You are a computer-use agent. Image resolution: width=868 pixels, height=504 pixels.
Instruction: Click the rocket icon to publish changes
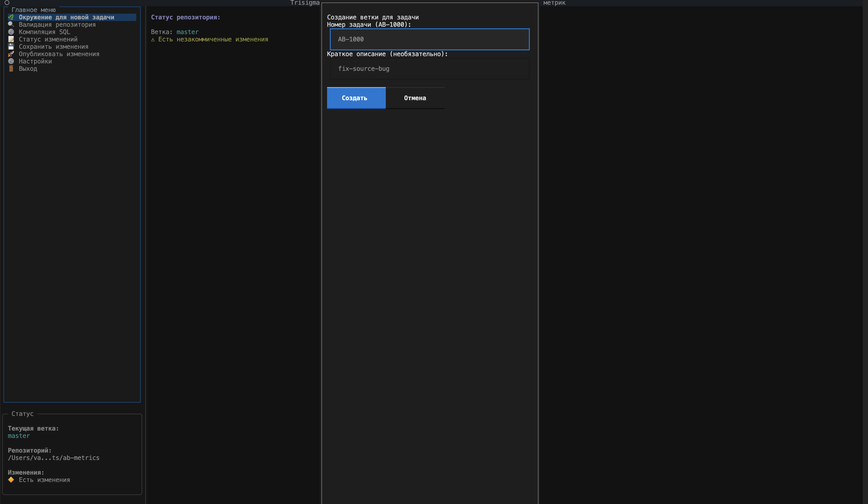pos(11,54)
